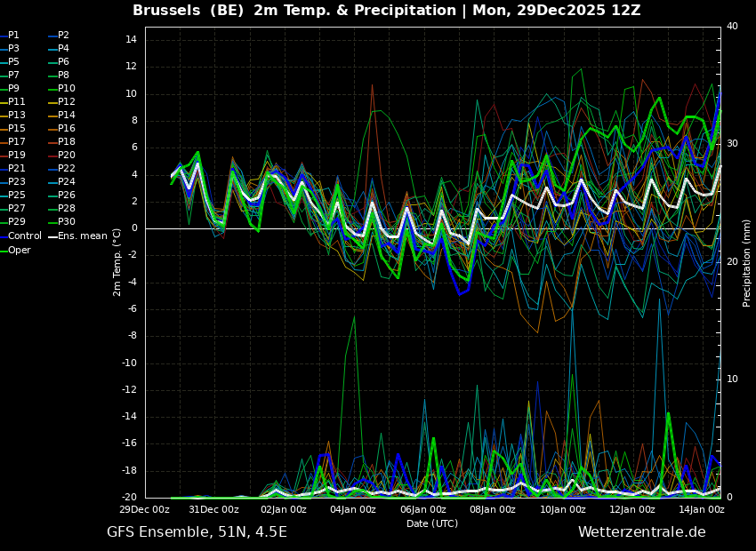Click the 2m Temp. (°C) axis title
Viewport: 756px width, 551px height.
click(x=117, y=262)
